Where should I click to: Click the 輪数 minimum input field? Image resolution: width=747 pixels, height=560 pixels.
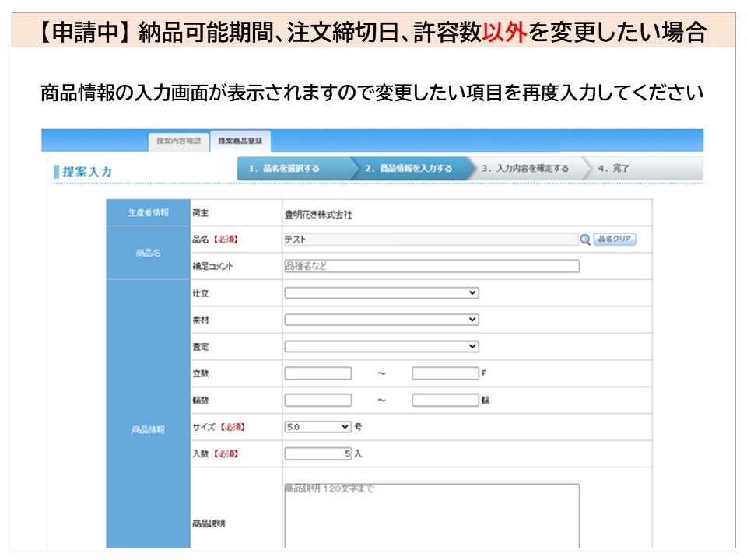317,401
